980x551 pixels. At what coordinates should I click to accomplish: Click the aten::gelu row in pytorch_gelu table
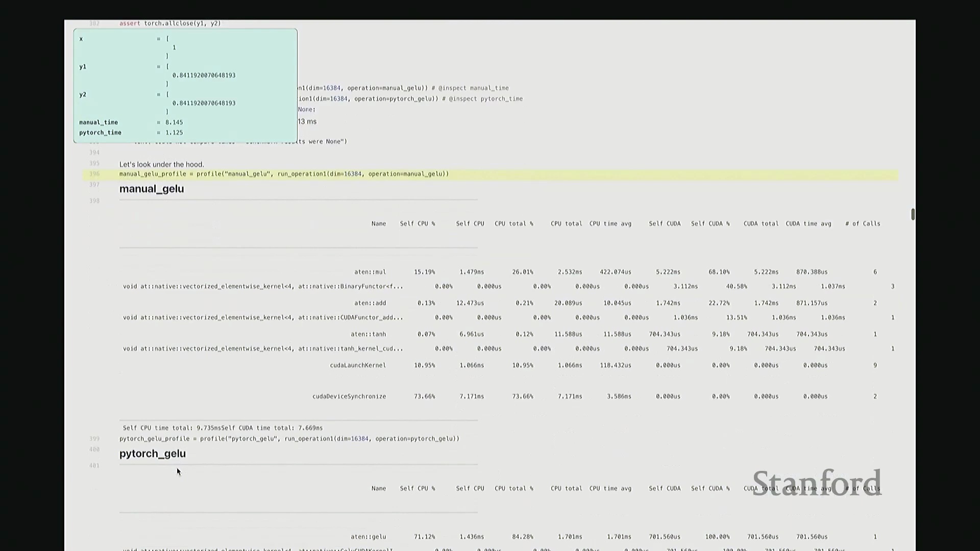click(x=368, y=537)
